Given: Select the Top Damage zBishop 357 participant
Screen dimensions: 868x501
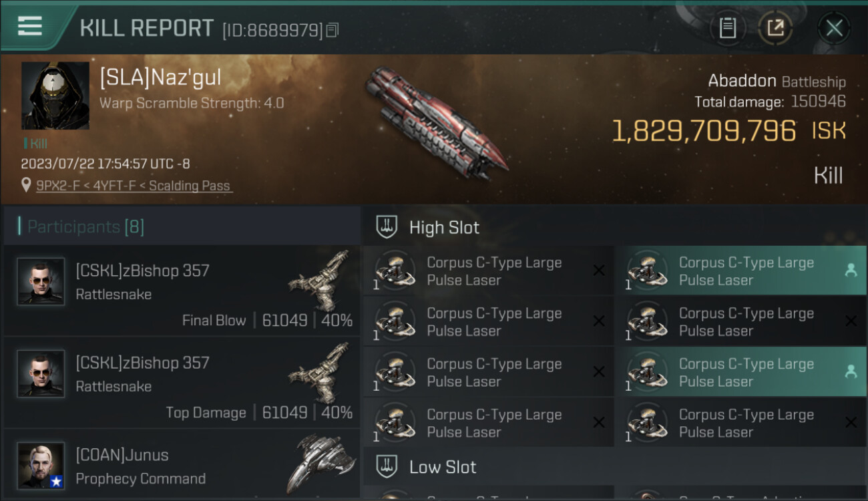Looking at the screenshot, I should coord(182,383).
